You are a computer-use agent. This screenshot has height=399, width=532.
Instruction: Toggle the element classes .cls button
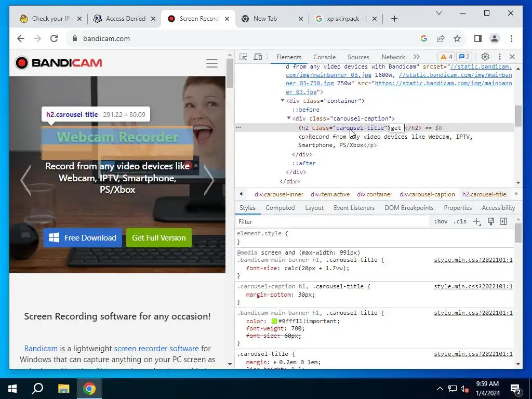pos(460,221)
